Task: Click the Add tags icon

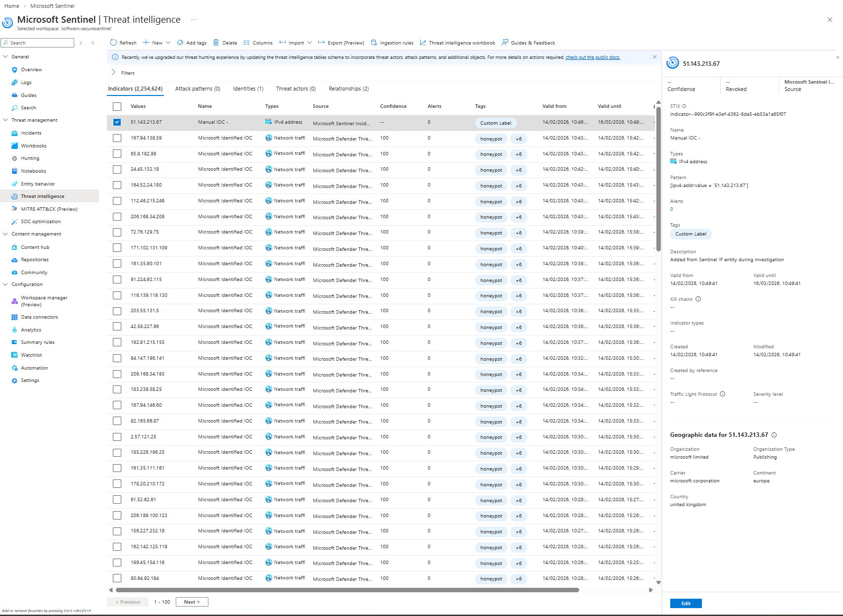Action: click(x=180, y=43)
